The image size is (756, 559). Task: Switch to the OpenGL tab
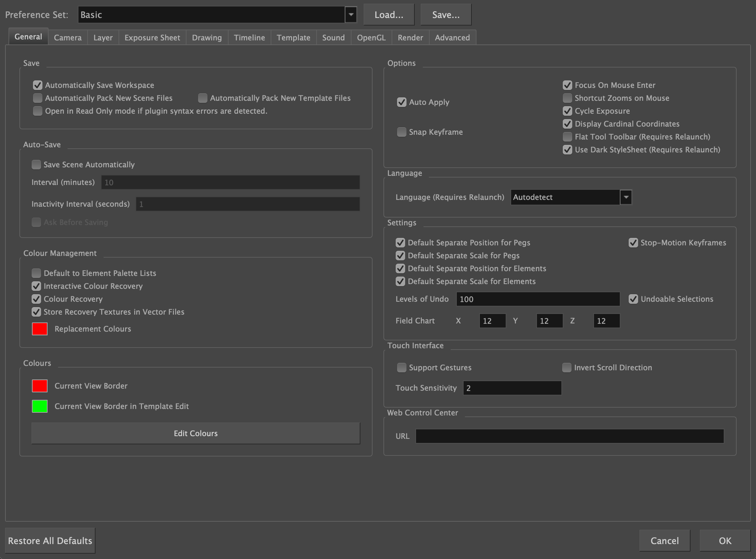[x=371, y=37]
